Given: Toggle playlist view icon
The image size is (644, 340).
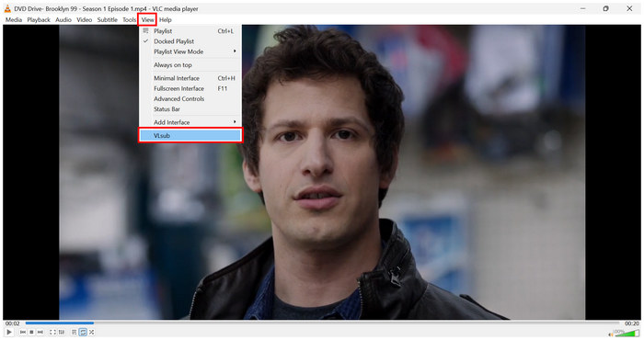Looking at the screenshot, I should pos(74,332).
